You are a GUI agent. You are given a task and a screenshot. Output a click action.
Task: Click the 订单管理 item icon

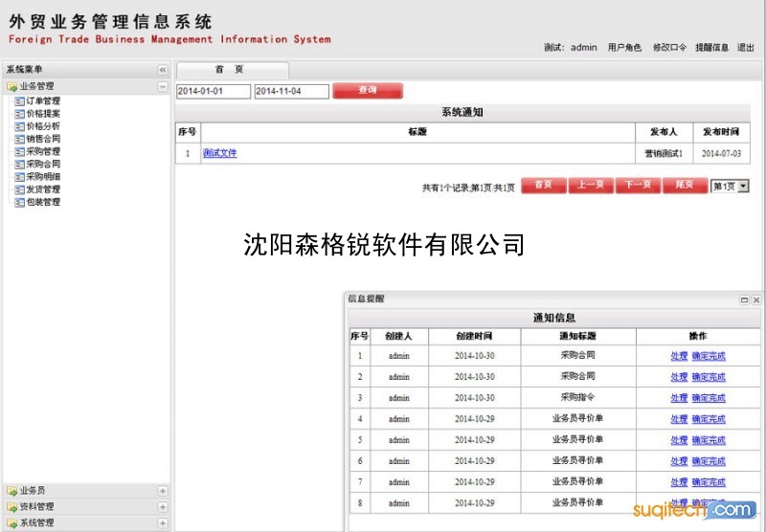(19, 101)
